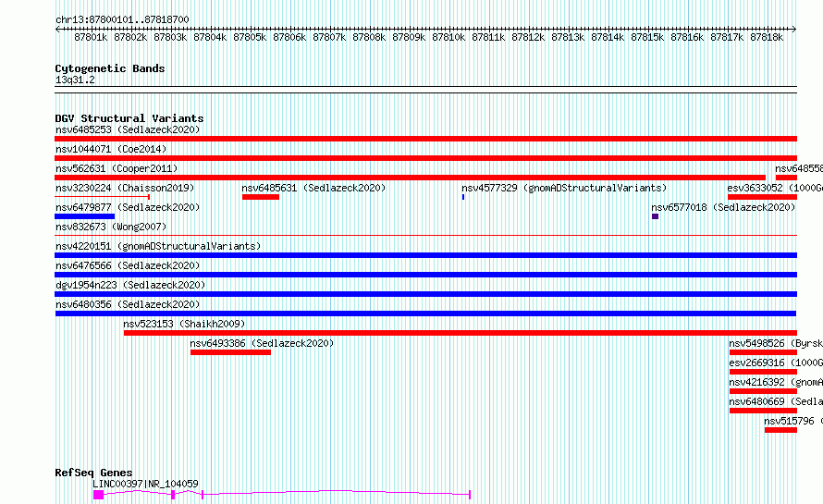Open the nsv832673 (Wong2007) label
This screenshot has width=823, height=504.
click(x=111, y=227)
